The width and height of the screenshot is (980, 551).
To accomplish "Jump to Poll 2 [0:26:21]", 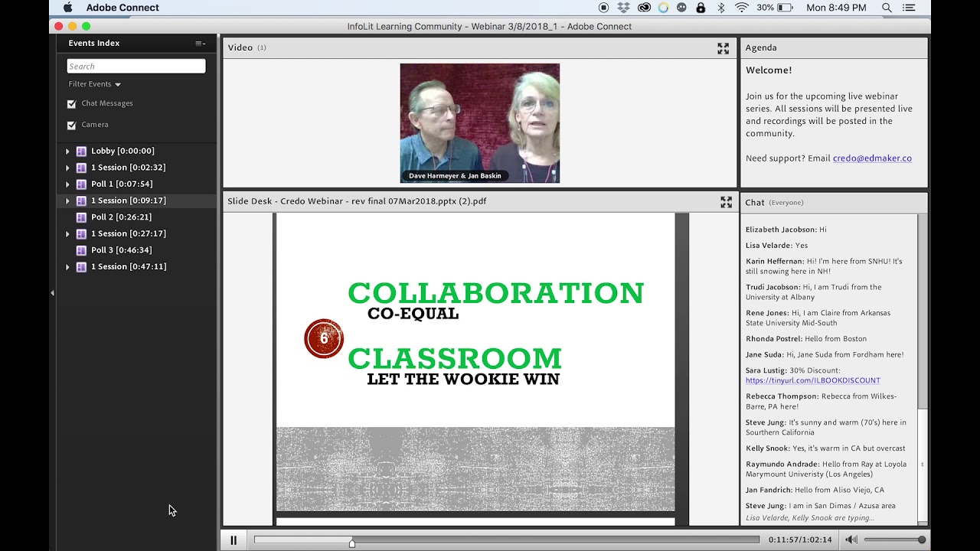I will [x=122, y=217].
